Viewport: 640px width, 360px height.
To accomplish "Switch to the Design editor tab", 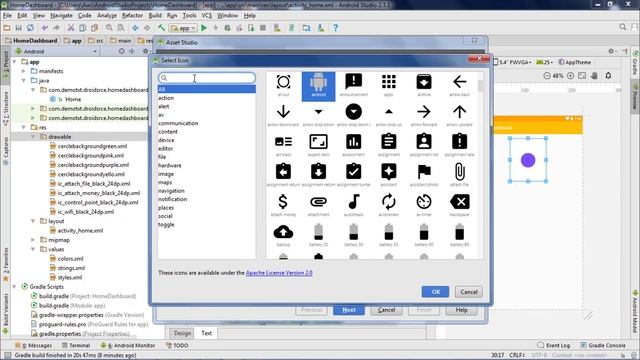I will tap(182, 333).
